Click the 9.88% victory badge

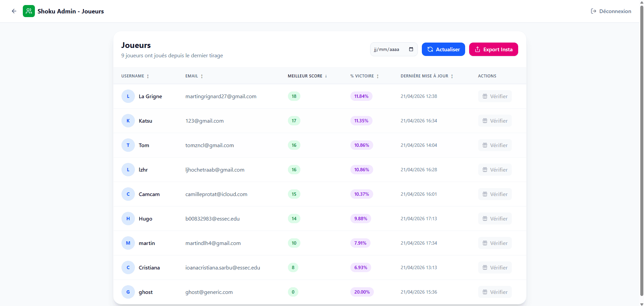(x=361, y=219)
